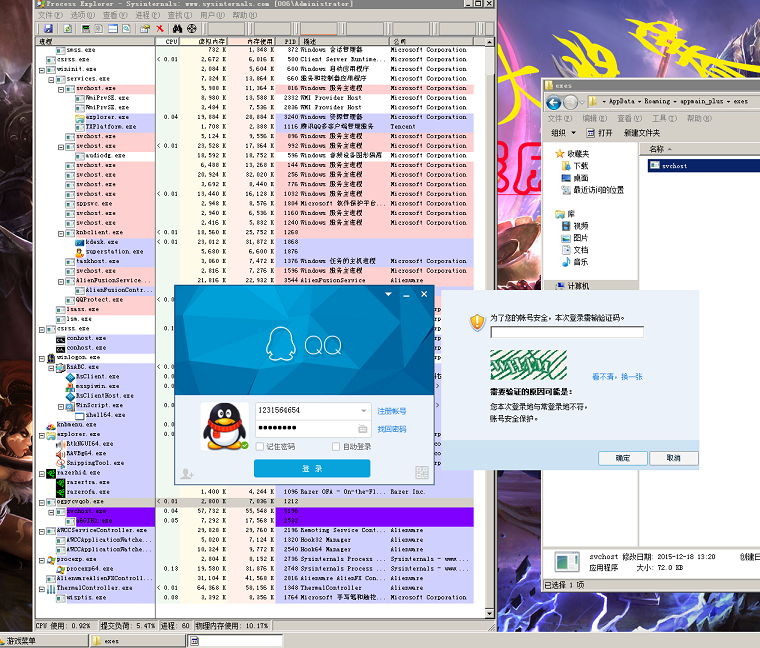This screenshot has width=760, height=648.
Task: Click the green razerhid.exe process icon
Action: (51, 473)
